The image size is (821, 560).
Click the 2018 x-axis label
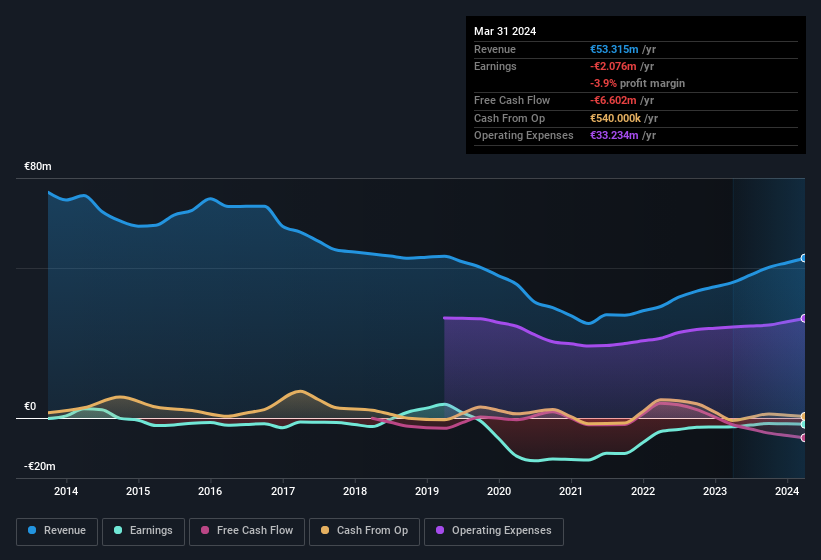click(x=355, y=491)
